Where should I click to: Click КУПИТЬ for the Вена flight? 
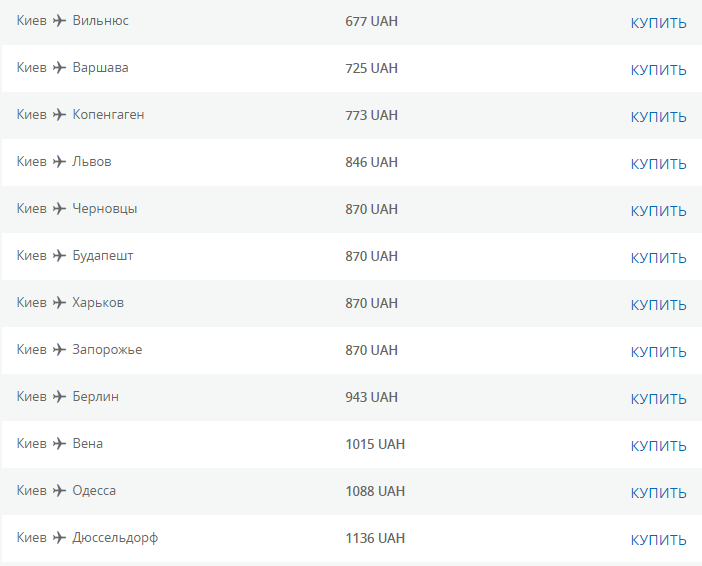tap(658, 446)
